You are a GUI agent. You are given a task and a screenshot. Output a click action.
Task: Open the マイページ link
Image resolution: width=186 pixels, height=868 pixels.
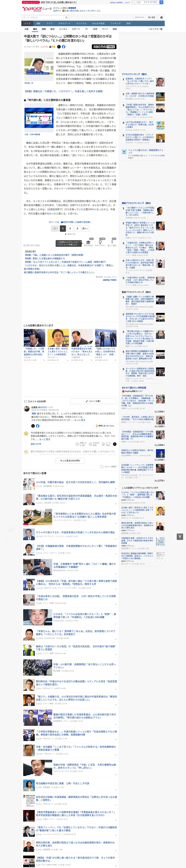click(139, 17)
